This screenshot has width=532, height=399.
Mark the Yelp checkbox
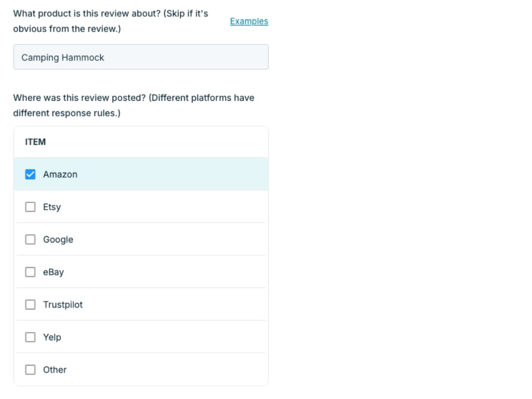click(31, 337)
